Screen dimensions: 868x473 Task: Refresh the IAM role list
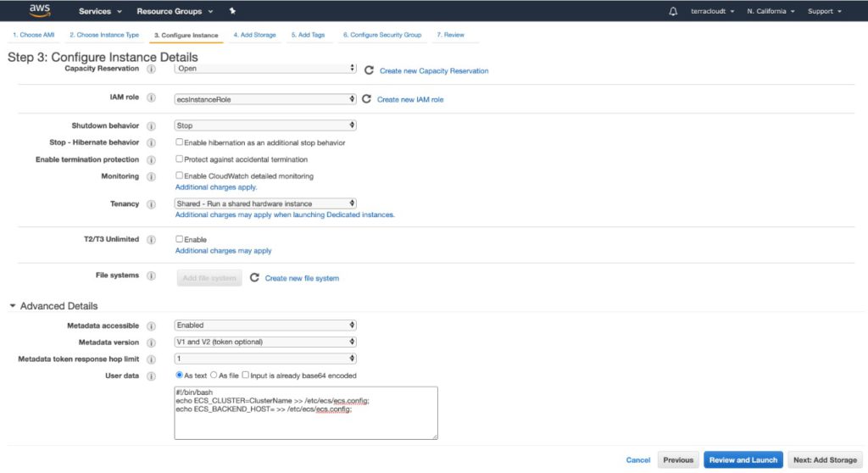[366, 99]
